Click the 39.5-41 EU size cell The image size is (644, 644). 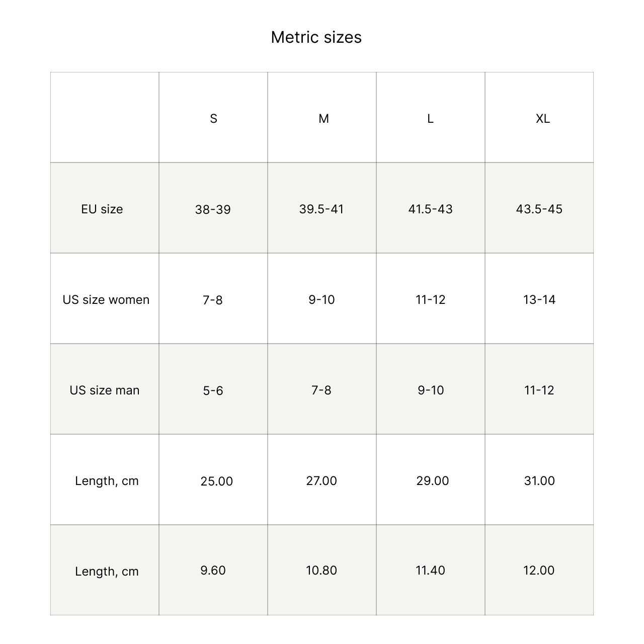pyautogui.click(x=321, y=209)
